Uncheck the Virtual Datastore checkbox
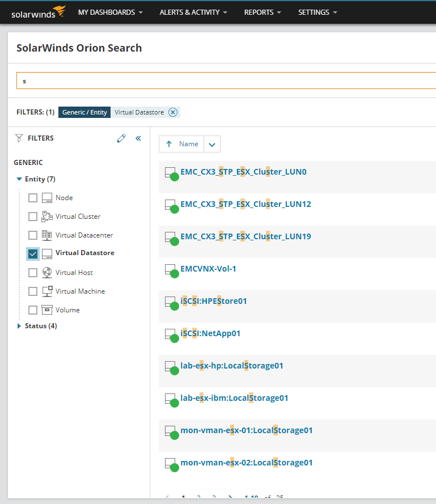The width and height of the screenshot is (436, 504). 33,254
